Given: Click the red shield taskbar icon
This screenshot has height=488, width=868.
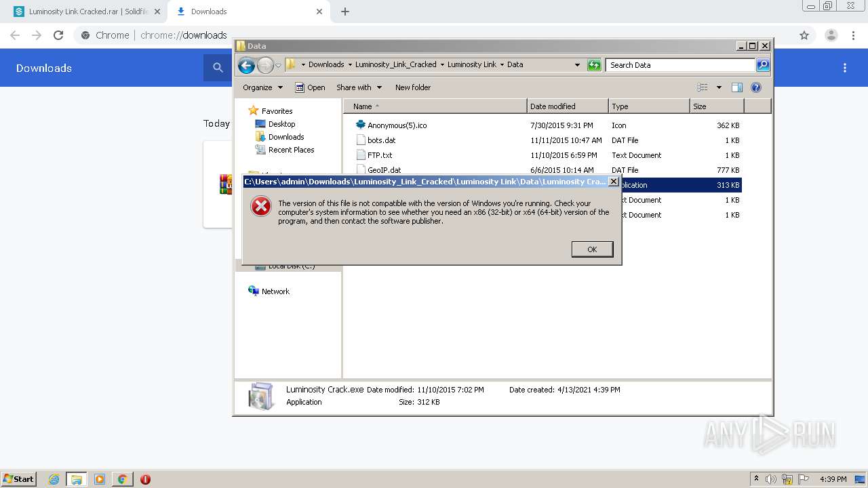Looking at the screenshot, I should pos(145,479).
